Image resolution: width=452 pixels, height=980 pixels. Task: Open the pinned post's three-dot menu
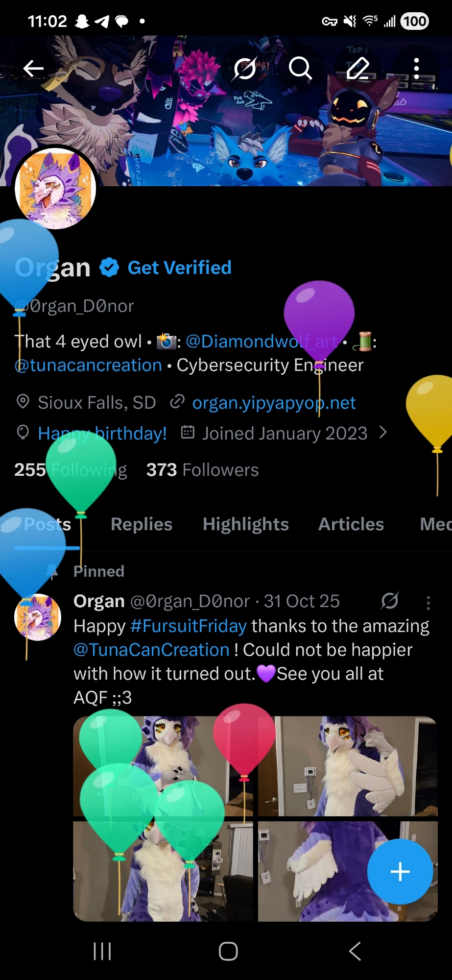[428, 603]
